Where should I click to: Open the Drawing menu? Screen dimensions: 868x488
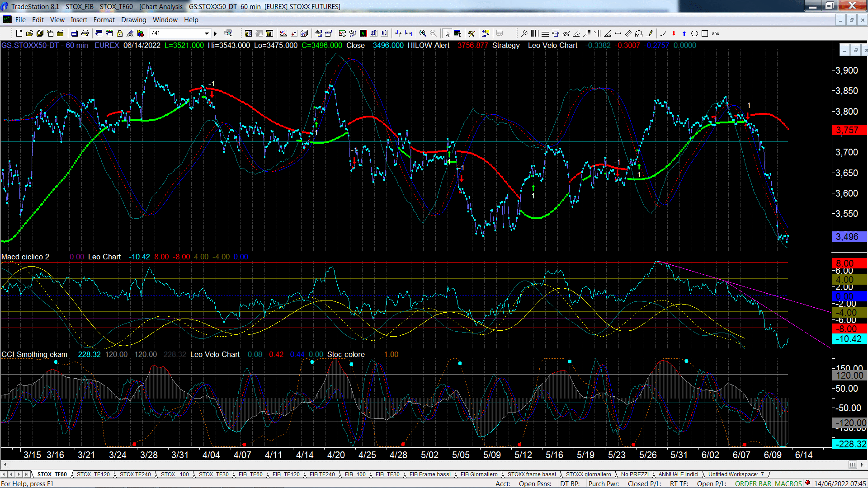[133, 19]
